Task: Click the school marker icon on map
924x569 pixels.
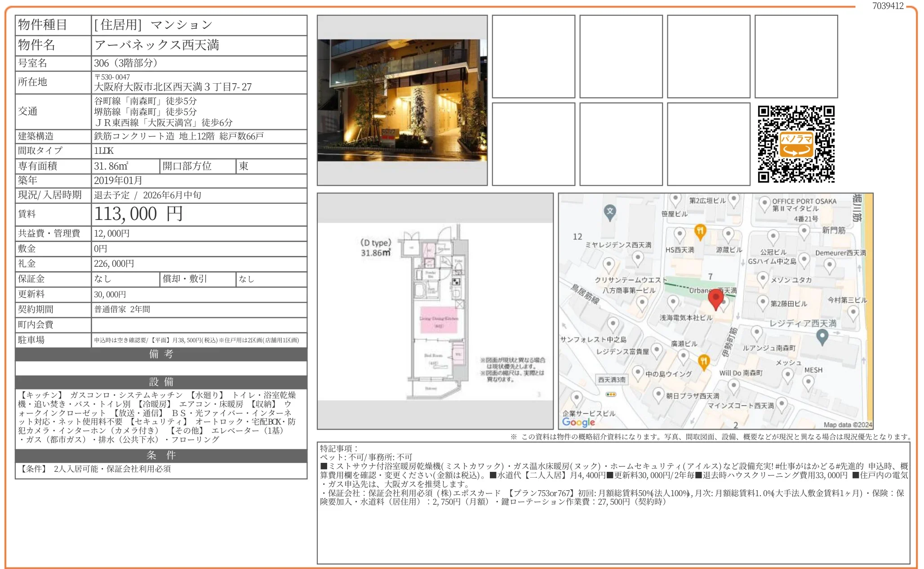Action: click(x=609, y=211)
